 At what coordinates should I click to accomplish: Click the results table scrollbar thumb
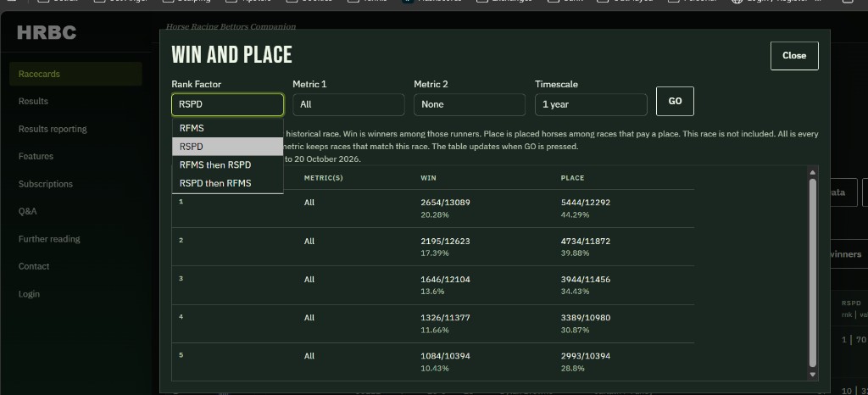(813, 273)
